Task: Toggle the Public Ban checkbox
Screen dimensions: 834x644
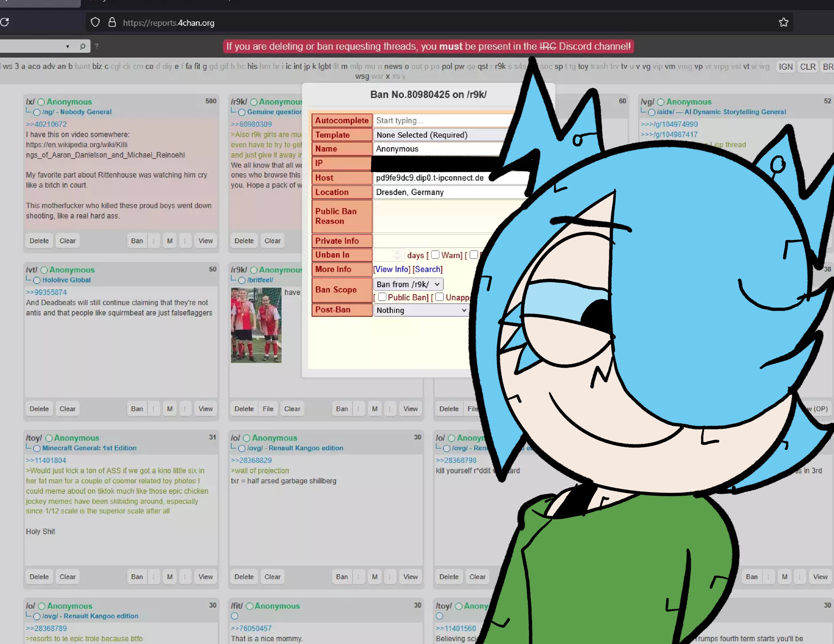Action: coord(382,297)
